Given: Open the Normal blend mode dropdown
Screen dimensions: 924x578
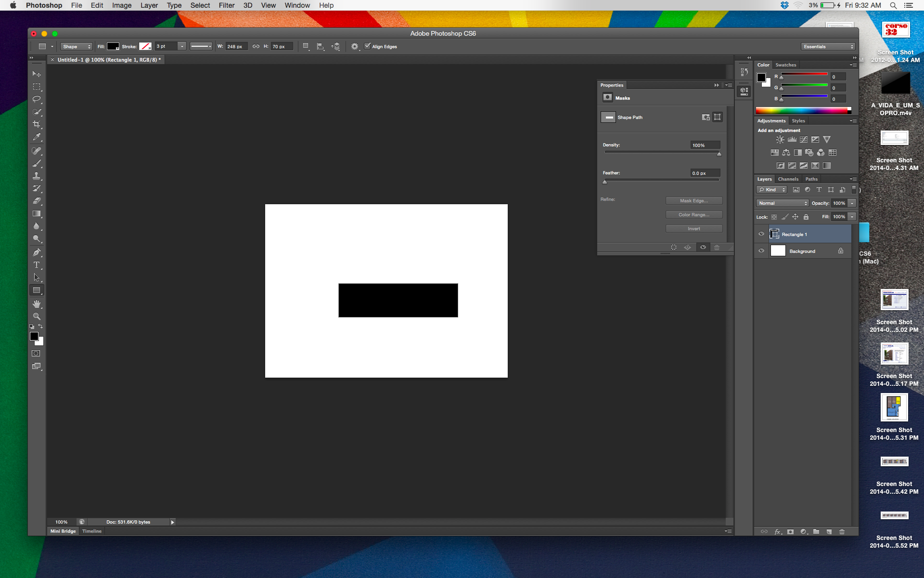Looking at the screenshot, I should [x=783, y=203].
